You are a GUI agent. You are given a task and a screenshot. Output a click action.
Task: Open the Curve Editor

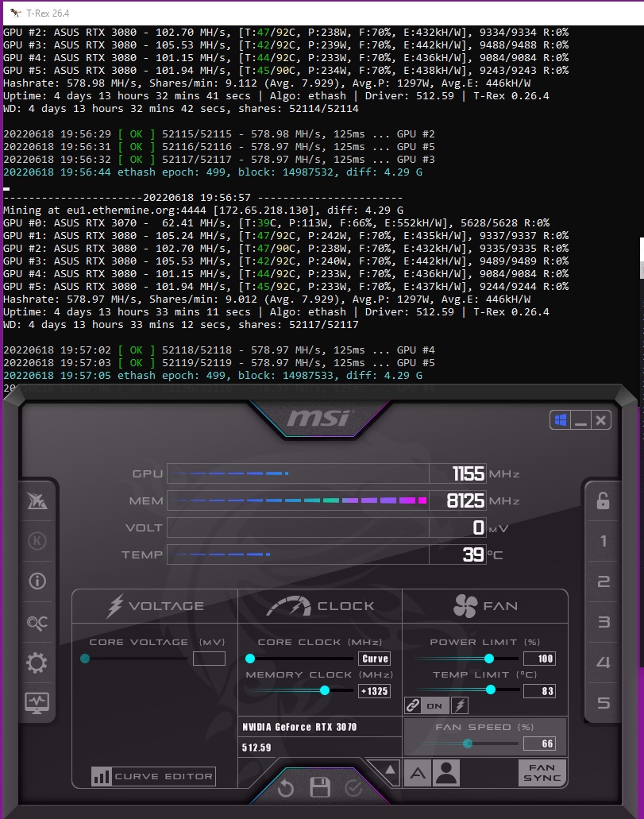tap(153, 776)
